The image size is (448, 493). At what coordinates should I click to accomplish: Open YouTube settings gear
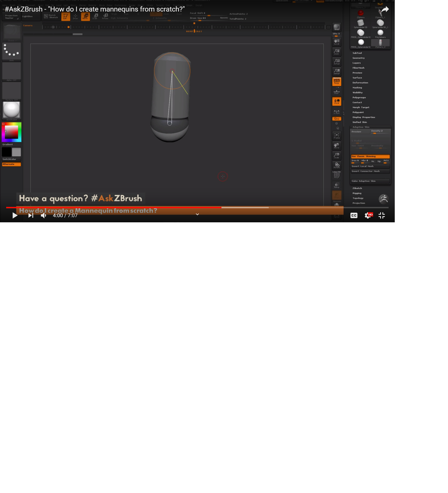click(368, 216)
